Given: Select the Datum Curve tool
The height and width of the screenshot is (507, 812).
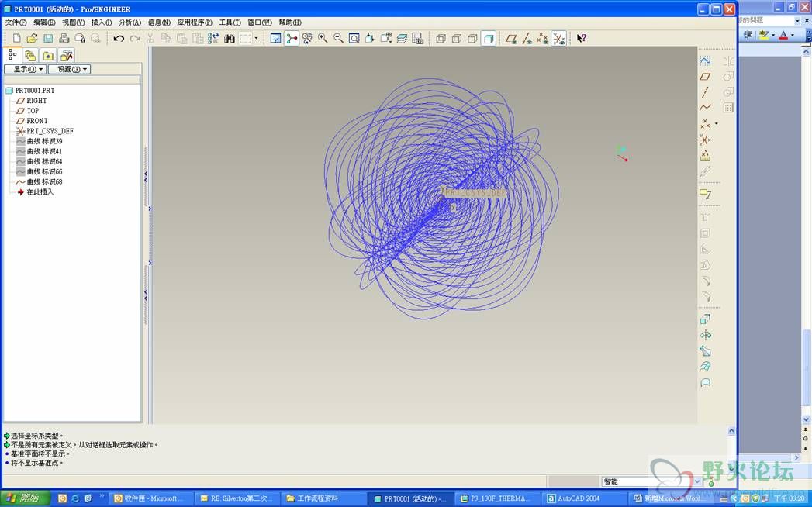Looking at the screenshot, I should click(x=705, y=108).
